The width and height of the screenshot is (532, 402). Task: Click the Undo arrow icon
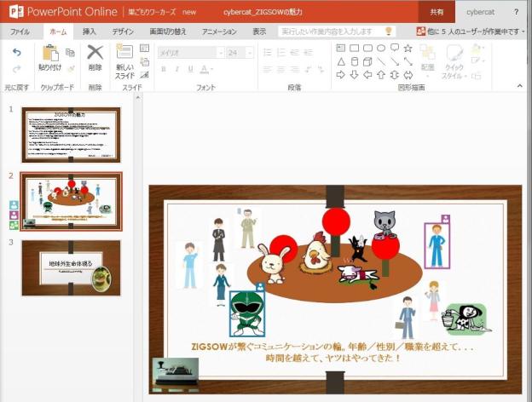click(17, 52)
